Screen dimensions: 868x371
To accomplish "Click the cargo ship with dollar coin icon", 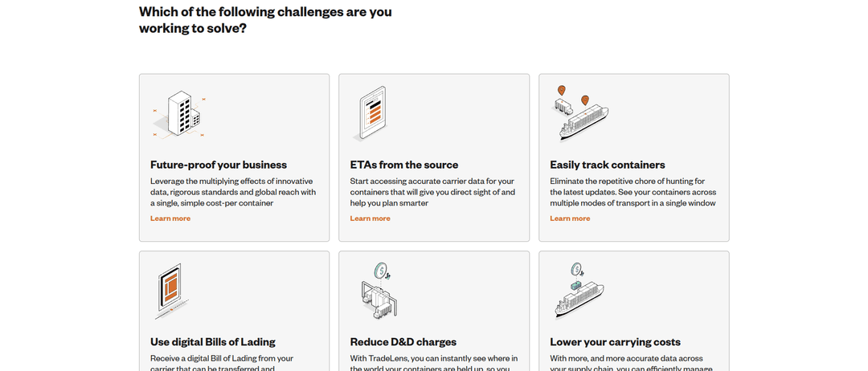I will tap(579, 291).
